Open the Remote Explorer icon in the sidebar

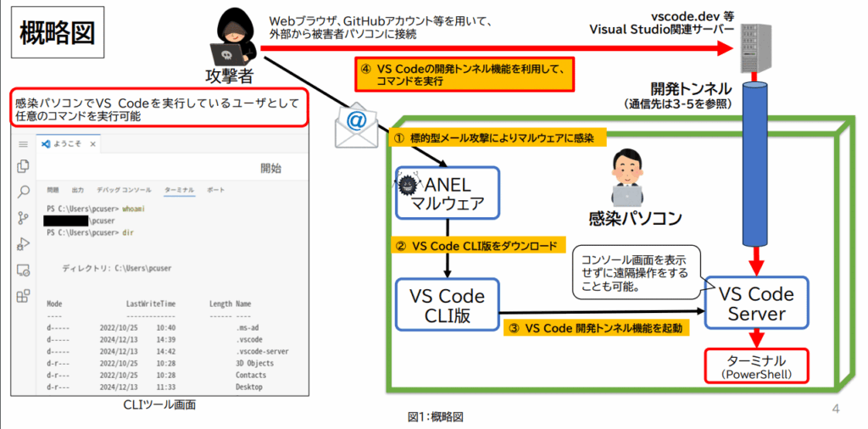(x=23, y=270)
